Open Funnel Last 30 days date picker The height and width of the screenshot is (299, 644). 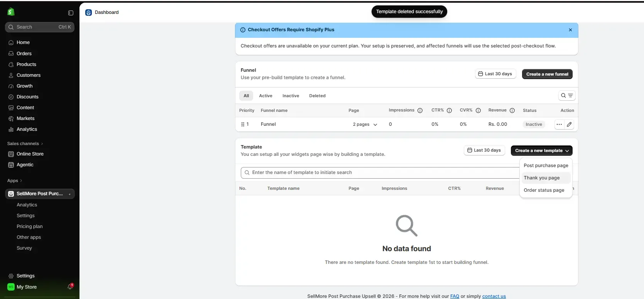(495, 74)
